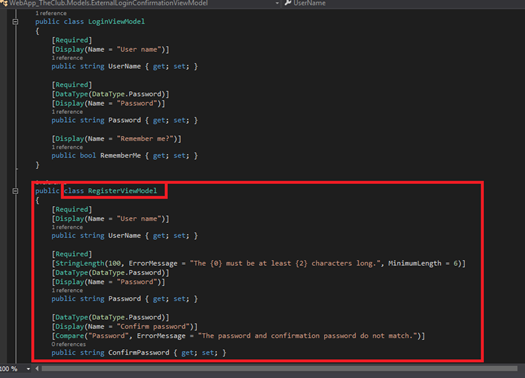Click the number 100 in StringLength

pyautogui.click(x=115, y=263)
